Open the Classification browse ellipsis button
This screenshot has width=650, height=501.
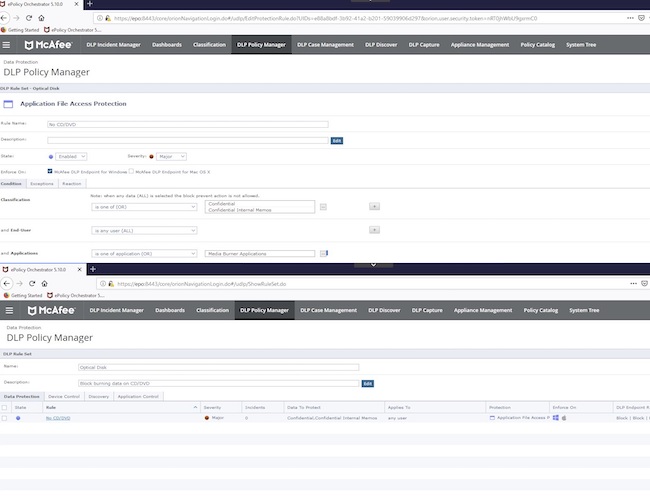coord(323,205)
